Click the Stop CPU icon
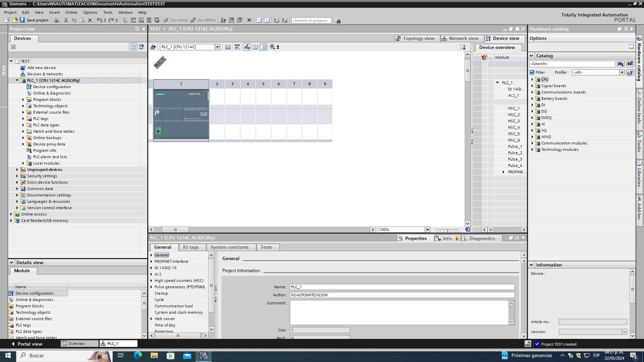 239,20
